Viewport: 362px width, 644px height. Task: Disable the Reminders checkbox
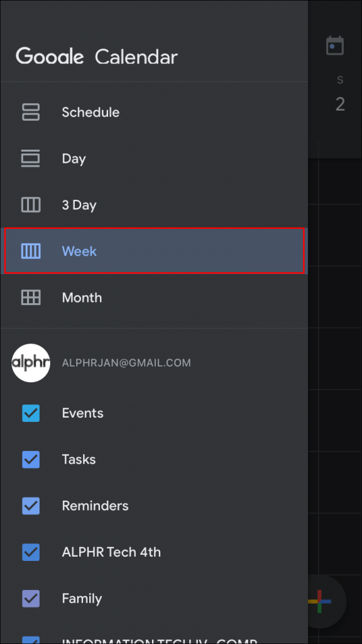[31, 506]
